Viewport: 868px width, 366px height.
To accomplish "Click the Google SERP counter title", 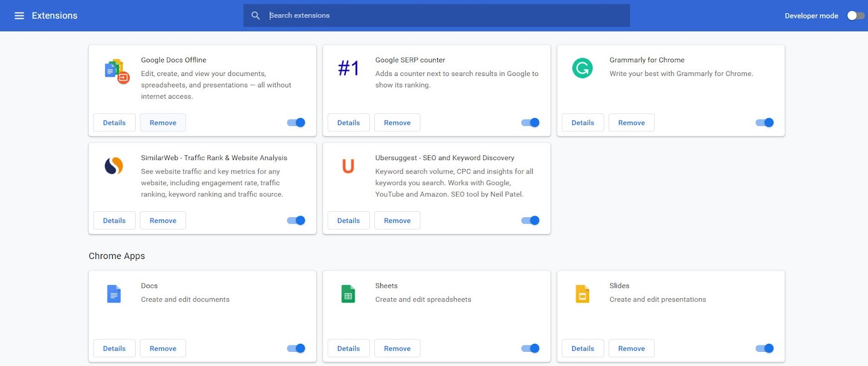I will [410, 60].
